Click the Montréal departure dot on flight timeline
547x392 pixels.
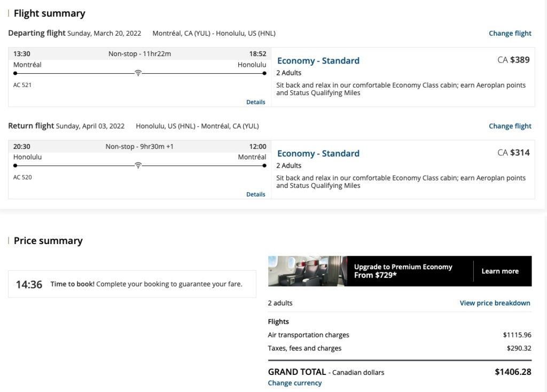(x=14, y=74)
